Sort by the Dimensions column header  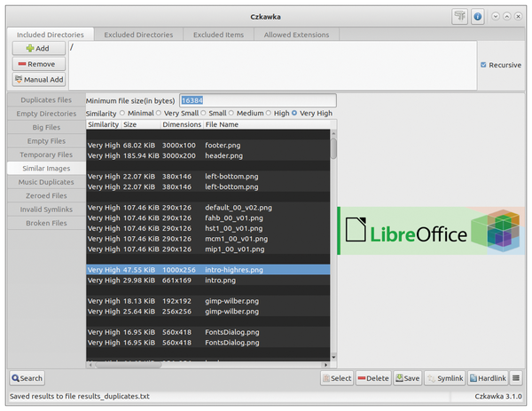182,124
